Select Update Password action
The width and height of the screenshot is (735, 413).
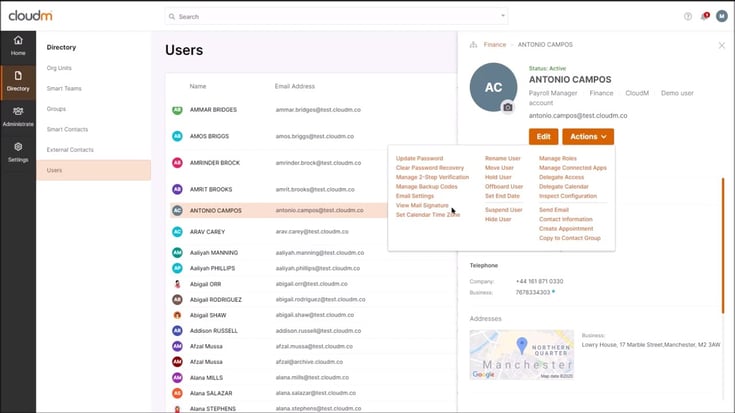coord(419,158)
